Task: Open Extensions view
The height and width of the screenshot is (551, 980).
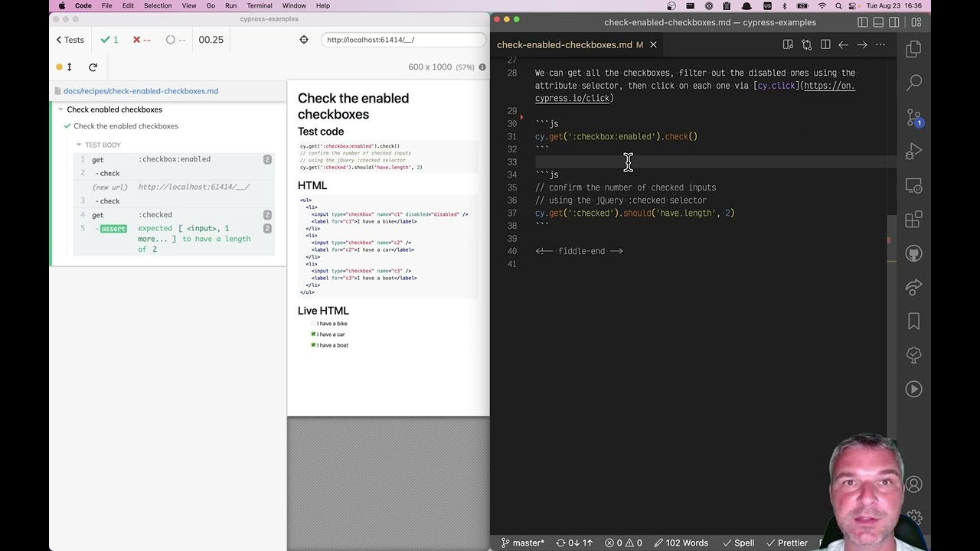Action: 913,220
